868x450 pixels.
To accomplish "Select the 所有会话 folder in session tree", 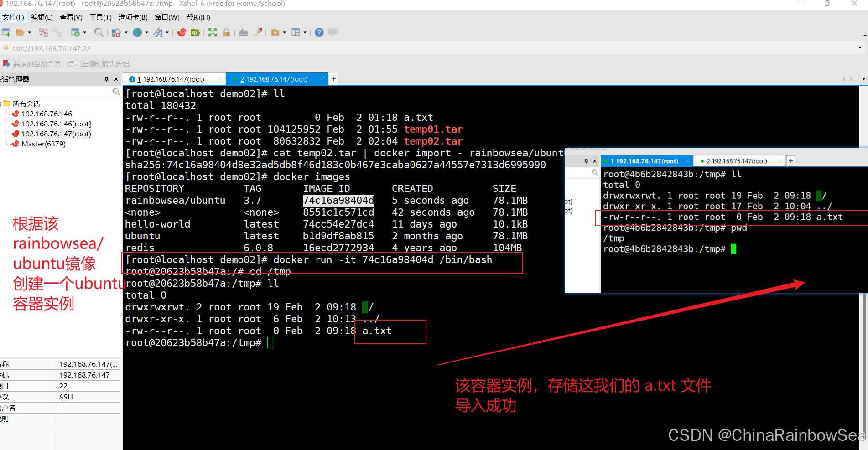I will [26, 104].
